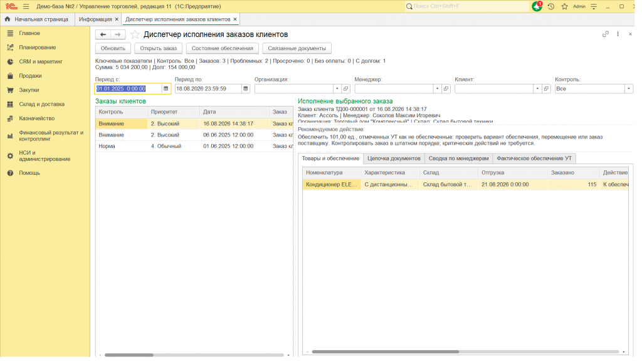Switch to the Информация tab
Viewport: 642px width, 364px height.
pyautogui.click(x=96, y=19)
